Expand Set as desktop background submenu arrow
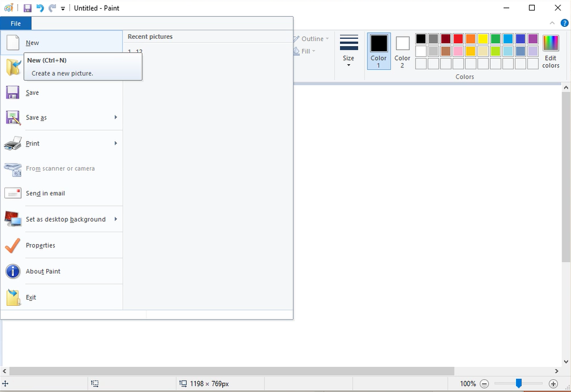This screenshot has width=571, height=392. [115, 219]
